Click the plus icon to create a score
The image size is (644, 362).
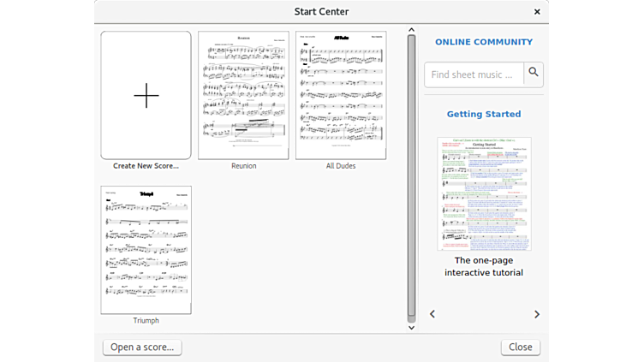[x=146, y=96]
